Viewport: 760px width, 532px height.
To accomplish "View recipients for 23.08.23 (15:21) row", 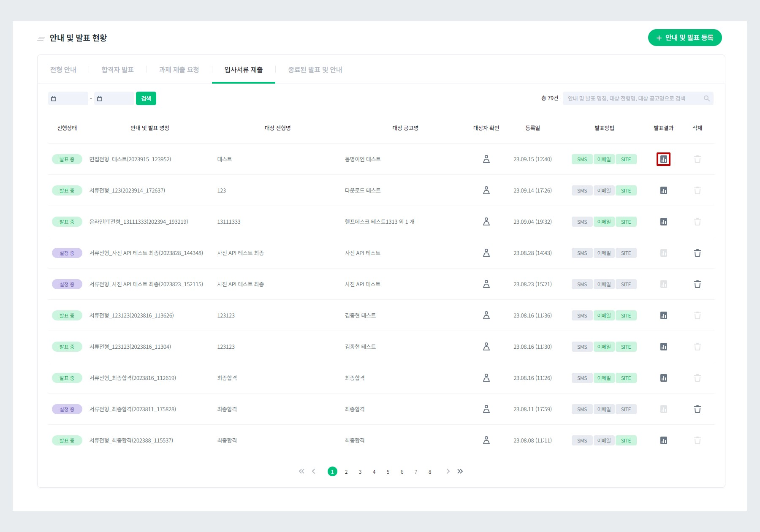I will pos(486,284).
